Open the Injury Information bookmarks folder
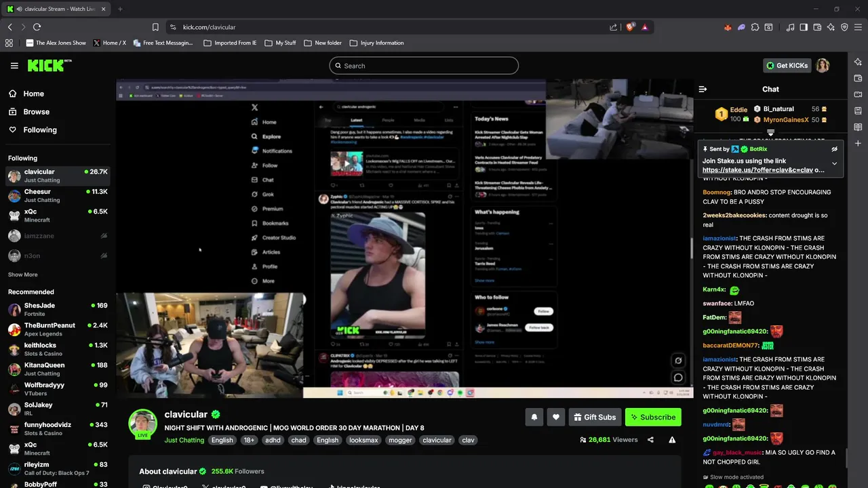 376,43
